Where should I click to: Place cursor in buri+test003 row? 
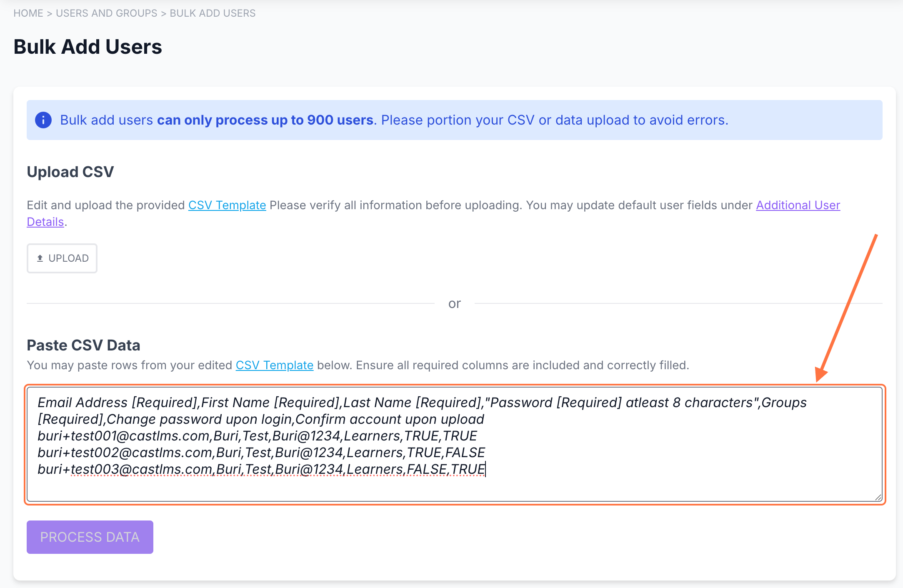pyautogui.click(x=261, y=470)
